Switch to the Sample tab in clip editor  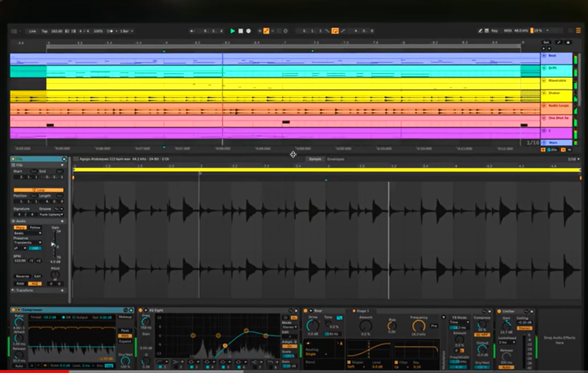pyautogui.click(x=315, y=159)
